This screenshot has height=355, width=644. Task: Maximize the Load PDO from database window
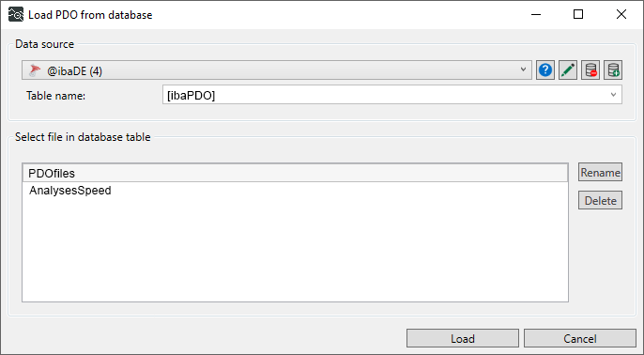point(578,14)
